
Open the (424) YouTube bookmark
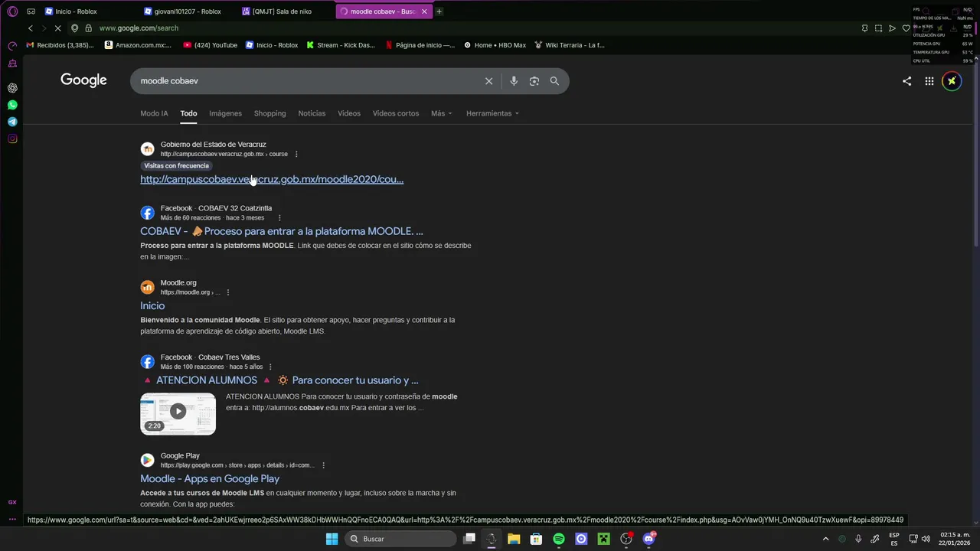click(x=211, y=45)
